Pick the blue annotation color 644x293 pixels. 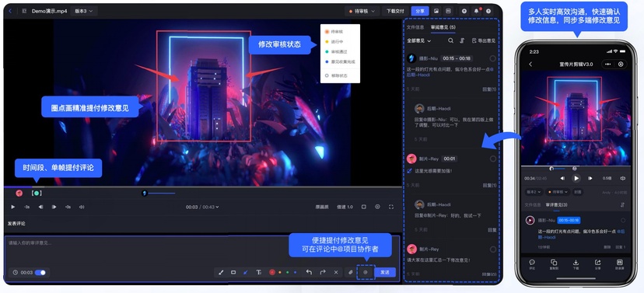(x=295, y=273)
